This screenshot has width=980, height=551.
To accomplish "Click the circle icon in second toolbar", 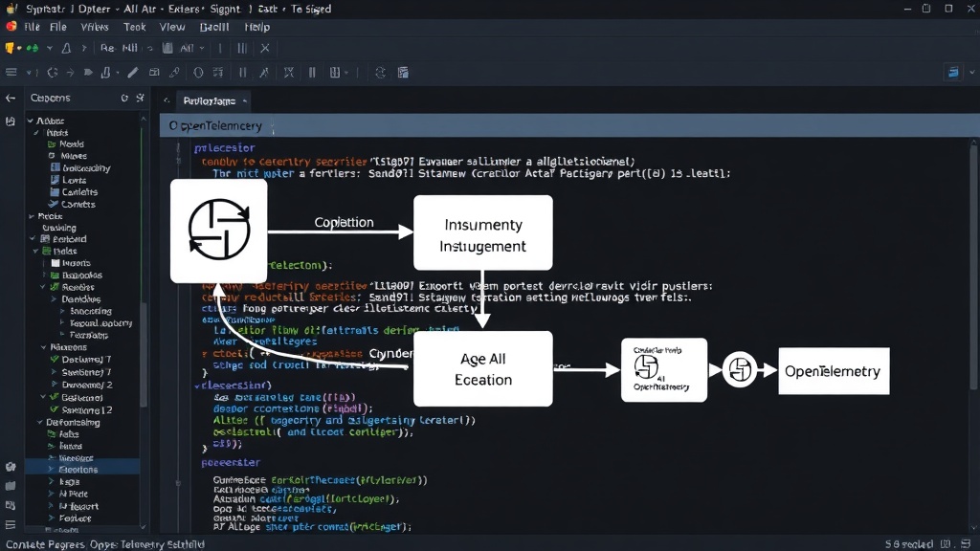I will coord(198,73).
